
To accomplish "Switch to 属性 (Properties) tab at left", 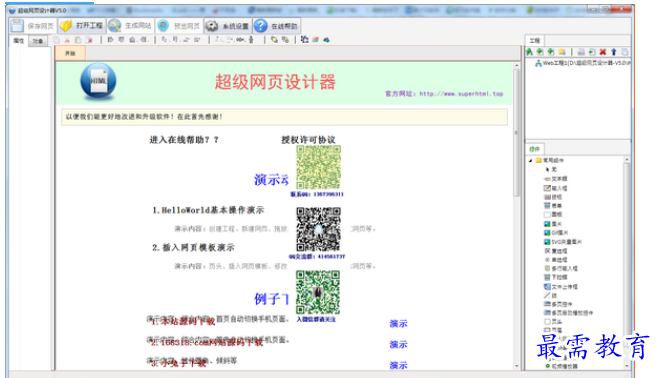I will tap(18, 41).
